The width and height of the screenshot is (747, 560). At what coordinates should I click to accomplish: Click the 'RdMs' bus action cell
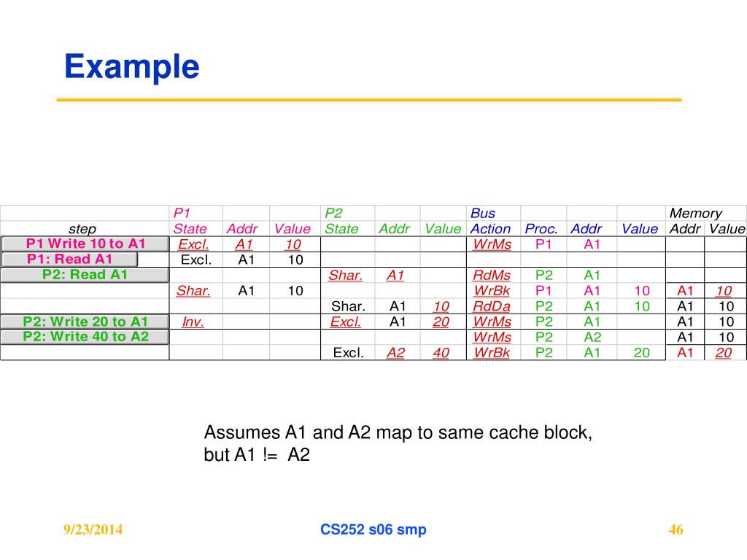tap(492, 275)
